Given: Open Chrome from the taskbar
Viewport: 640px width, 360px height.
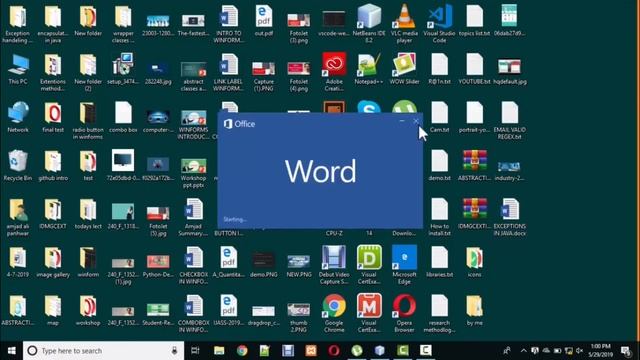Looking at the screenshot, I should [242, 351].
